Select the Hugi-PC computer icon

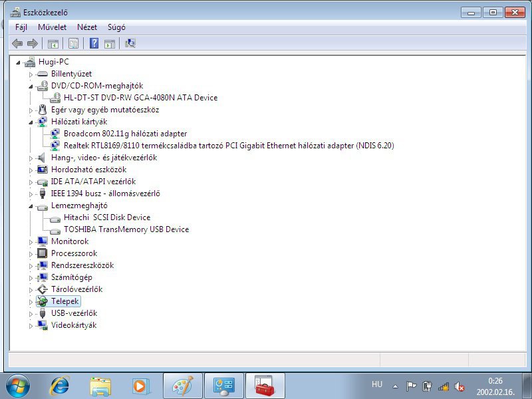tap(30, 62)
